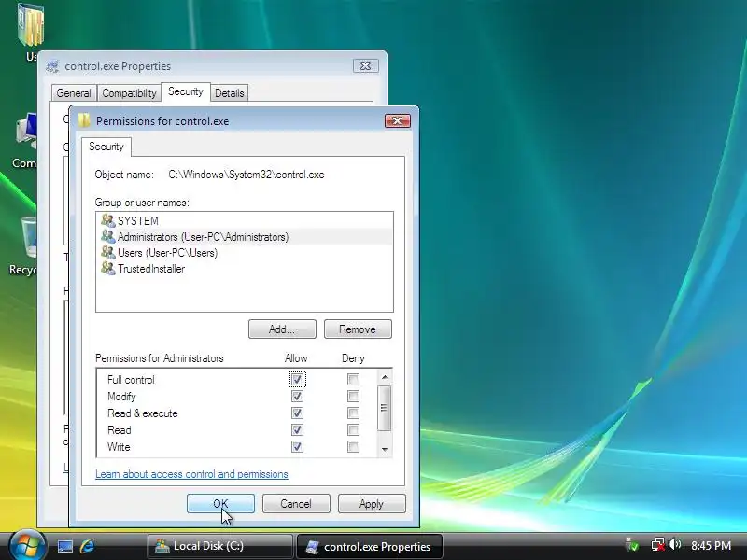The height and width of the screenshot is (560, 747).
Task: Click the folder icon in Permissions title bar
Action: (84, 120)
